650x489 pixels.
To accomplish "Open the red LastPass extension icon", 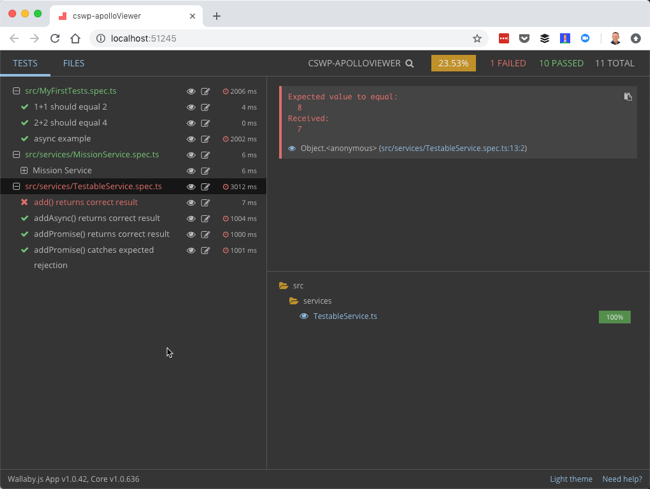I will [504, 39].
